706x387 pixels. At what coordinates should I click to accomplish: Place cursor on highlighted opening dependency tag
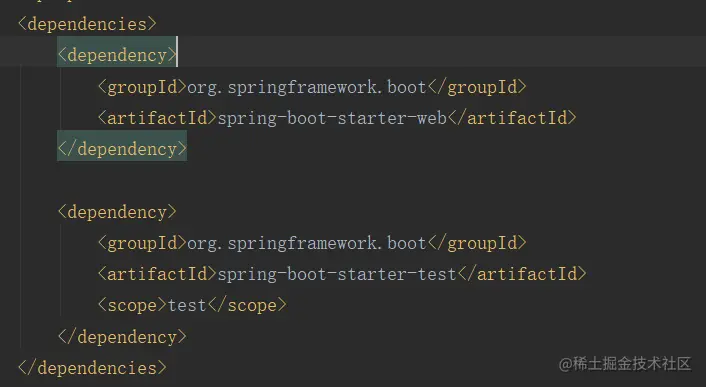coord(117,55)
